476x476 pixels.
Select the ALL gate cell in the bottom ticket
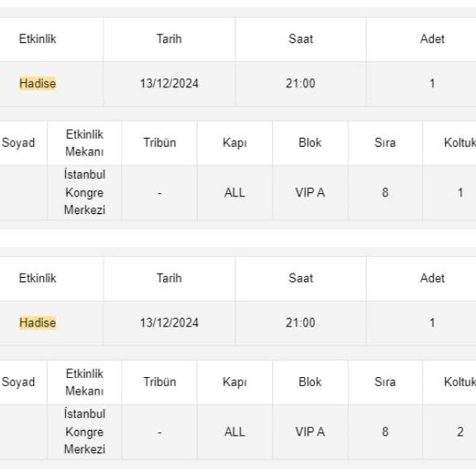pyautogui.click(x=235, y=432)
